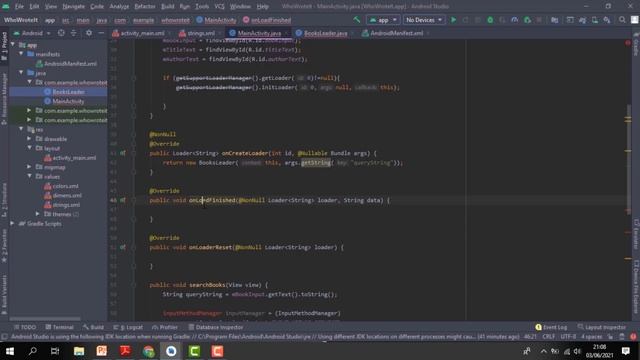The height and width of the screenshot is (360, 640).
Task: Collapse the app module tree node
Action: 13,44
